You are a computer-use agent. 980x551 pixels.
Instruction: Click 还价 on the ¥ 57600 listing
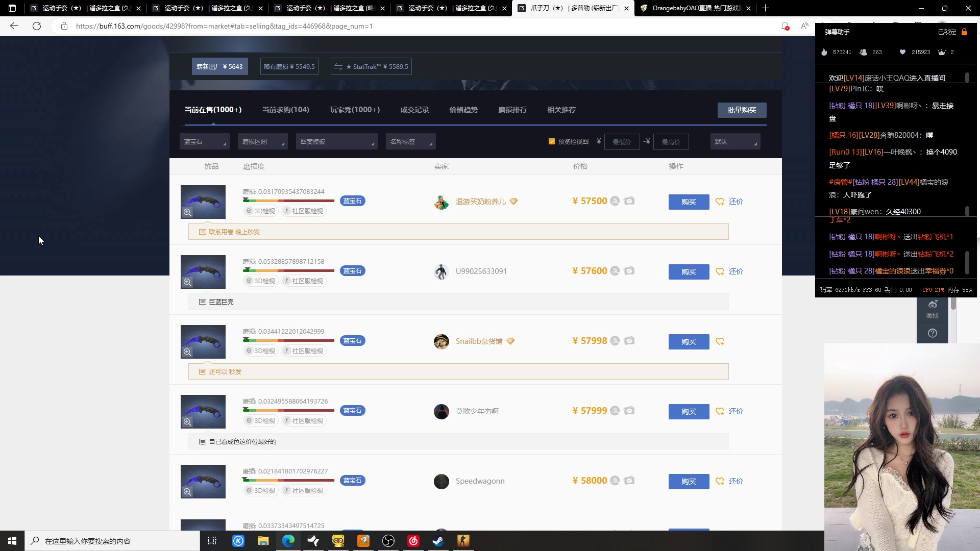736,271
